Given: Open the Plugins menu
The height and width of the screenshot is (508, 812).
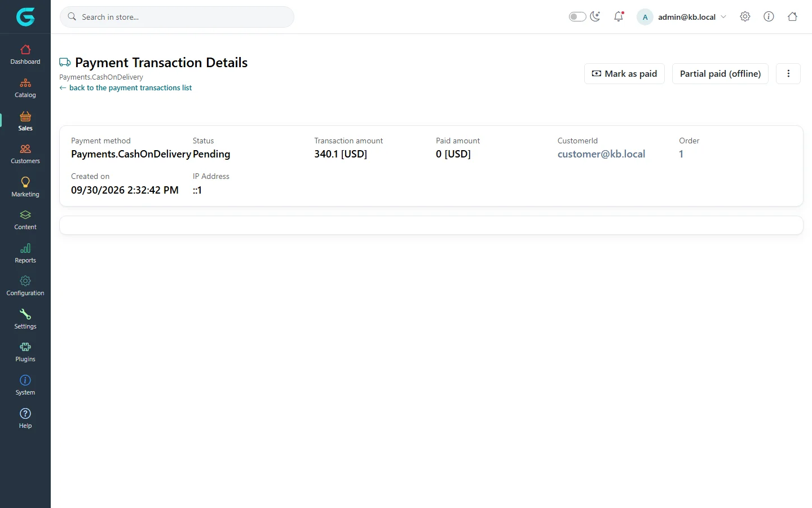Looking at the screenshot, I should [x=25, y=352].
